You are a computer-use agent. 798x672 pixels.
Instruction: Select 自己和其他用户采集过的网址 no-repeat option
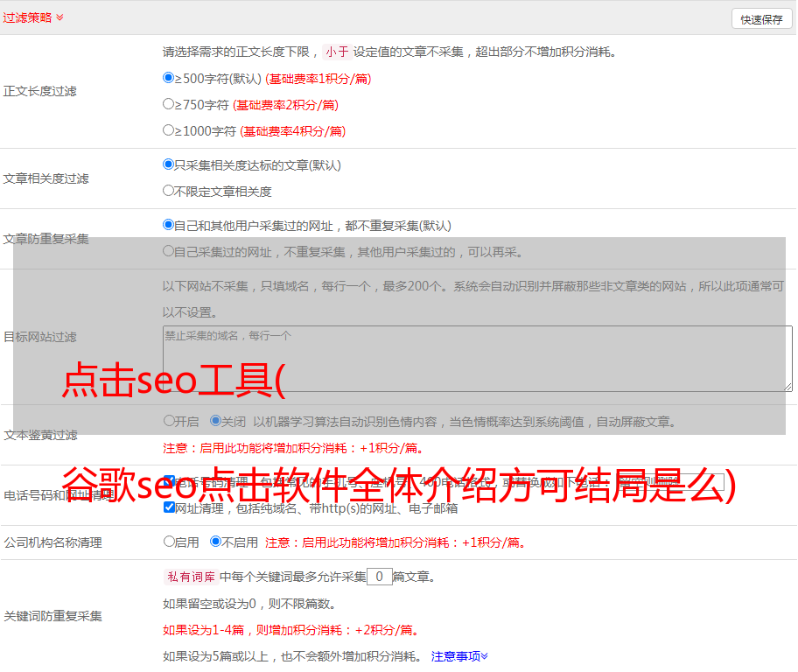[x=168, y=225]
